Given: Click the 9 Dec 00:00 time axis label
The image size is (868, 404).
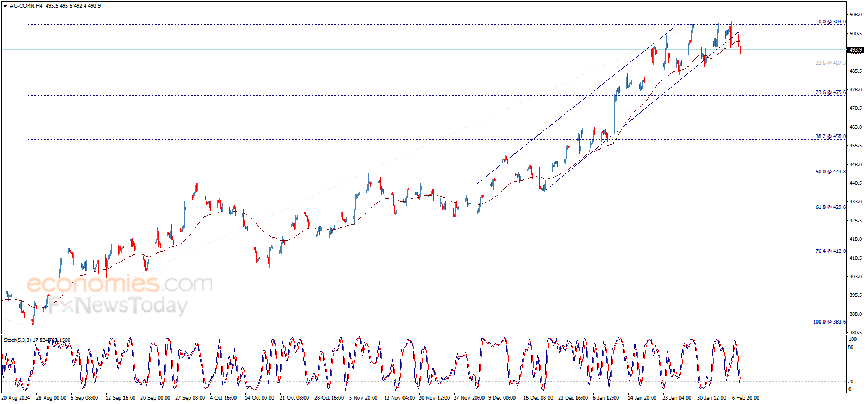Looking at the screenshot, I should 501,398.
